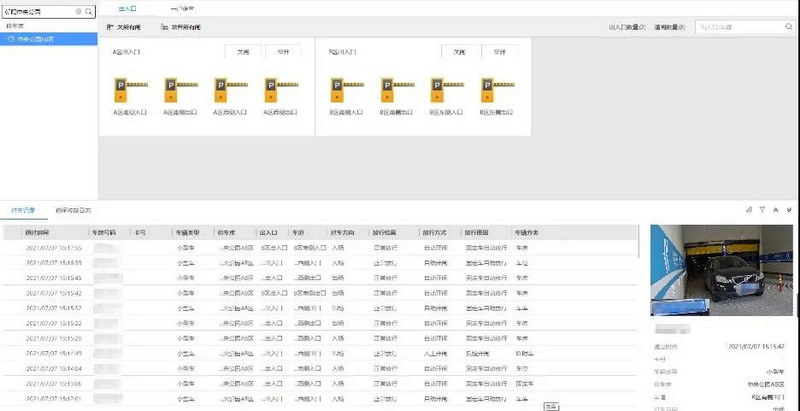
Task: Collapse records panel with double-down chevron
Action: (790, 210)
